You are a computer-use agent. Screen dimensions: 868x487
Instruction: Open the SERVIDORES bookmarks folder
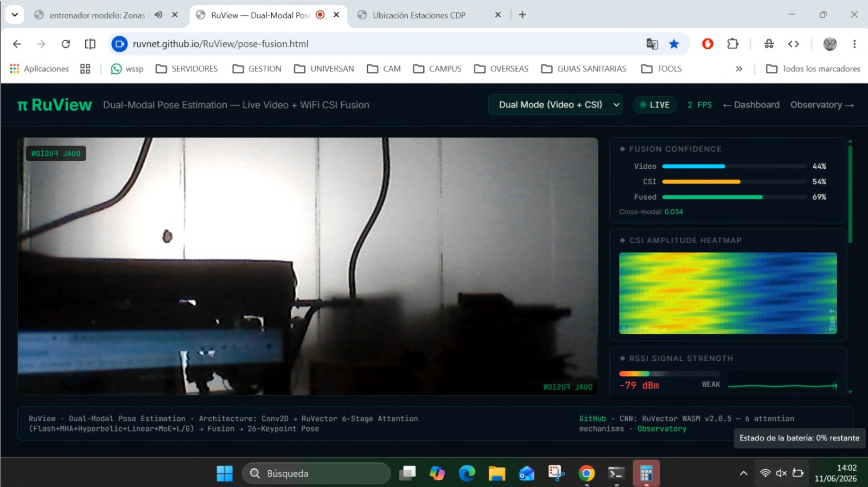tap(187, 69)
